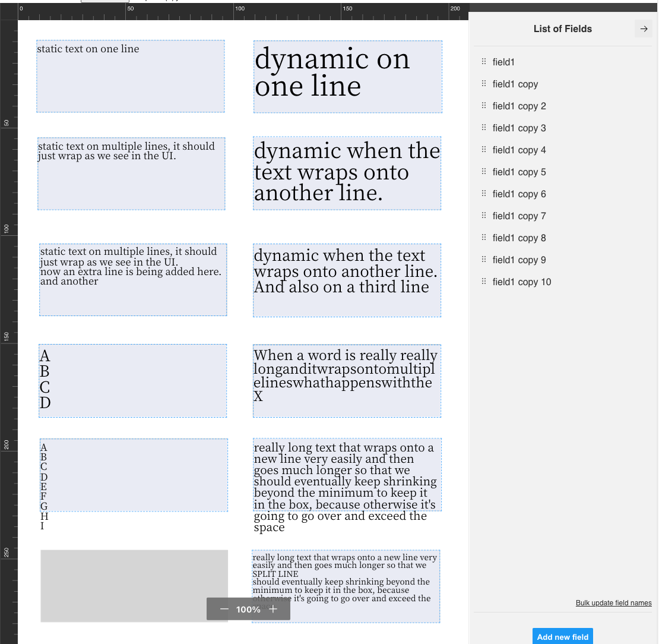
Task: Grab the drag handle next to field1
Action: click(x=484, y=62)
